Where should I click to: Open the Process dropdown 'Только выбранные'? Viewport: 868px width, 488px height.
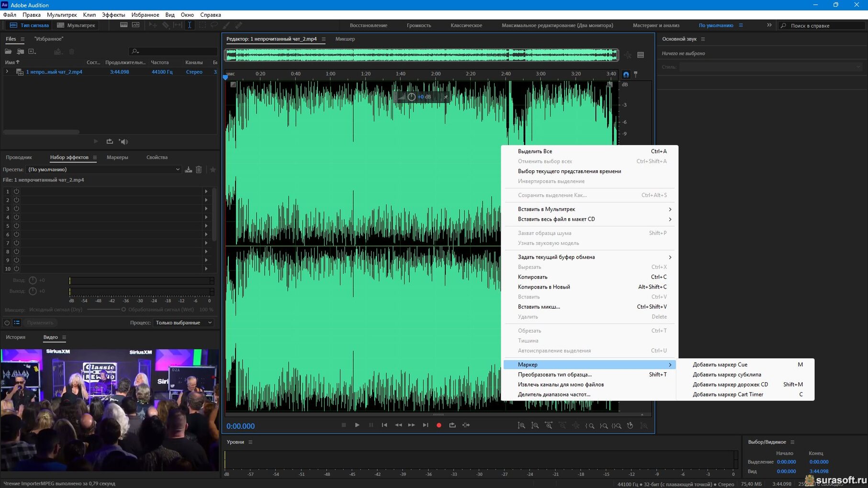(x=183, y=322)
